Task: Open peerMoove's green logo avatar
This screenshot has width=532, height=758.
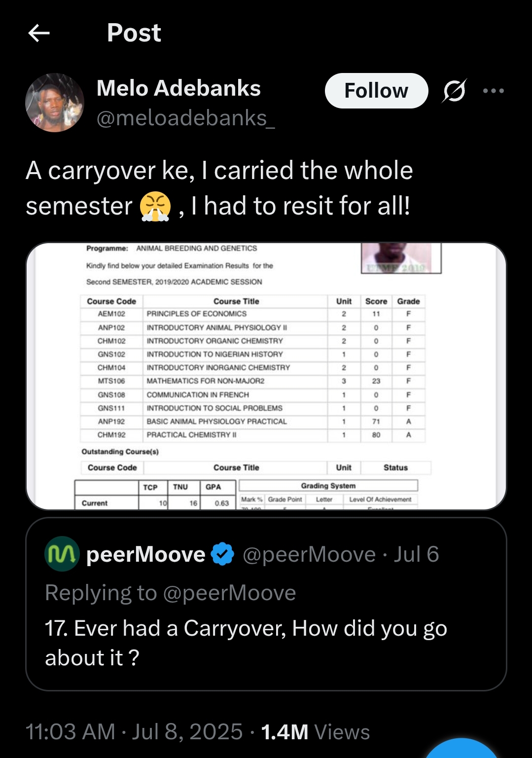Action: point(62,554)
